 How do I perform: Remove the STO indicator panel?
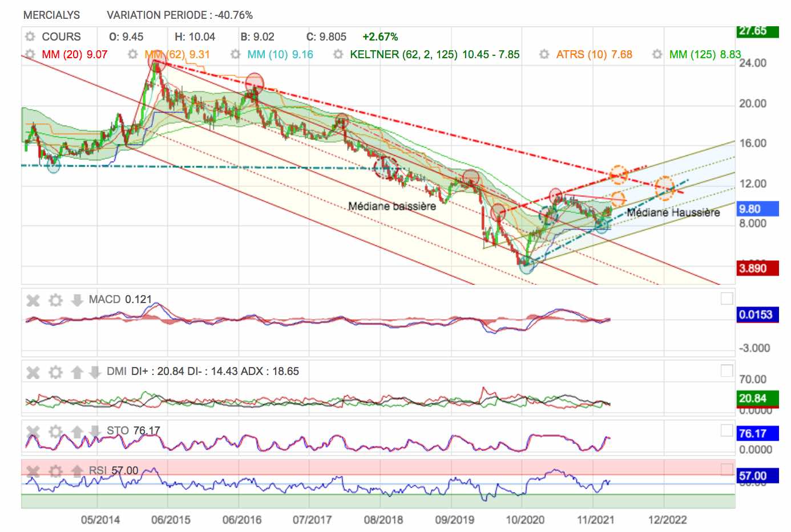tap(33, 432)
